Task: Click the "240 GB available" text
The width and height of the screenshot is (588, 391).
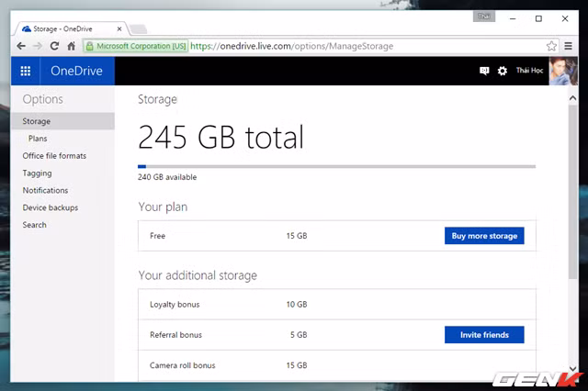Action: (x=167, y=177)
